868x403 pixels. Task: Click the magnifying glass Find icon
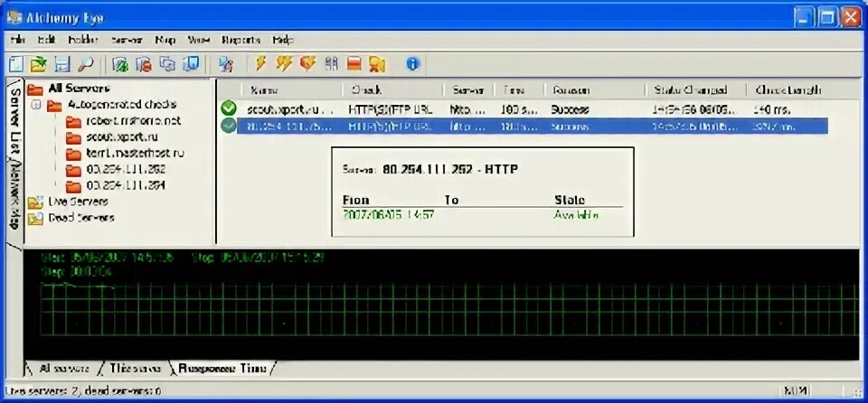coord(85,64)
